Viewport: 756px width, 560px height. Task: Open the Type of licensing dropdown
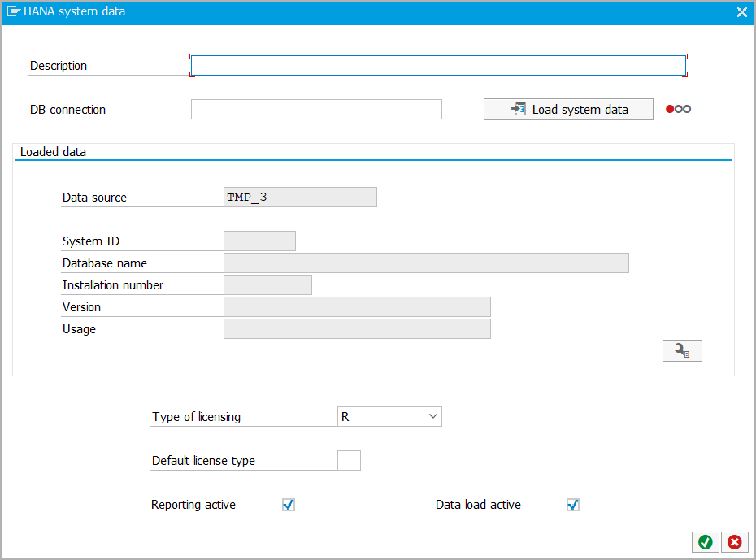pos(389,416)
